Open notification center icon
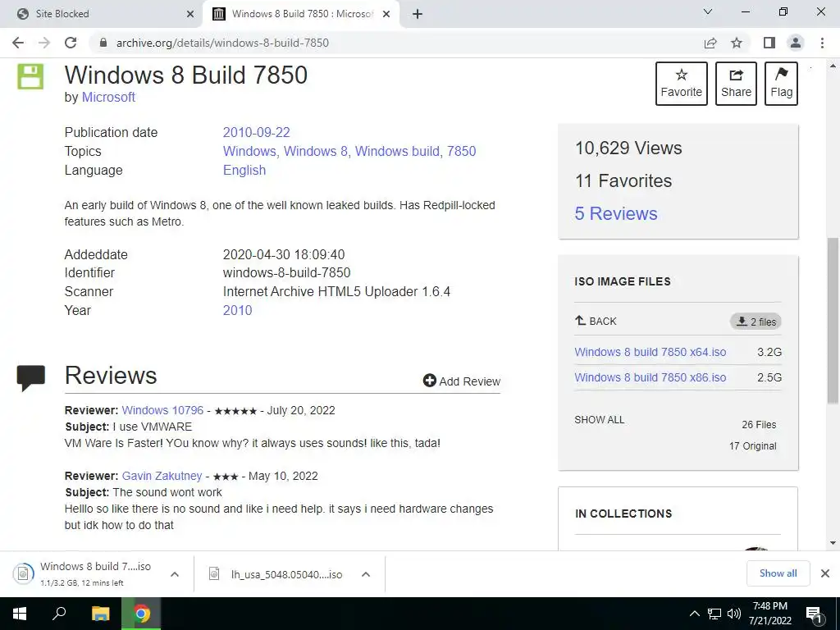840x630 pixels. click(x=814, y=614)
